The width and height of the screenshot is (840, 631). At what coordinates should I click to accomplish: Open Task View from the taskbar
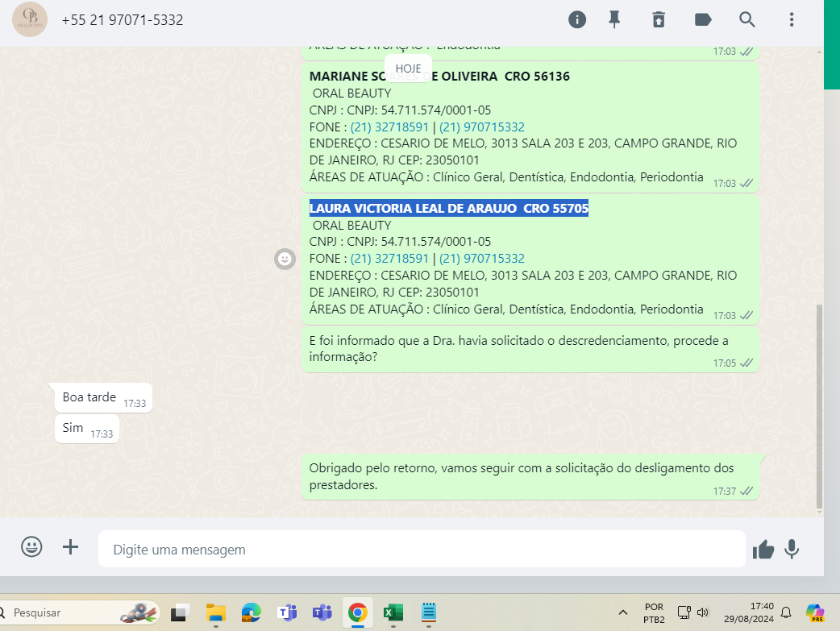coord(180,612)
